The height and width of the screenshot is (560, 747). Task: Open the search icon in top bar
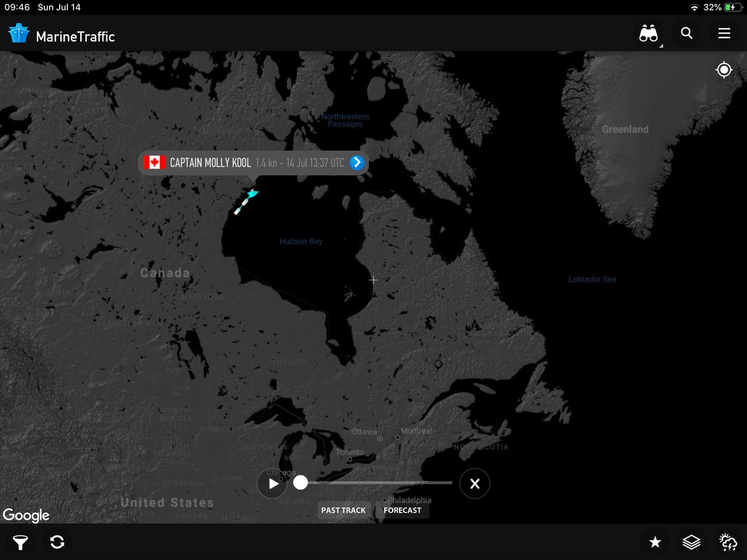click(x=687, y=34)
